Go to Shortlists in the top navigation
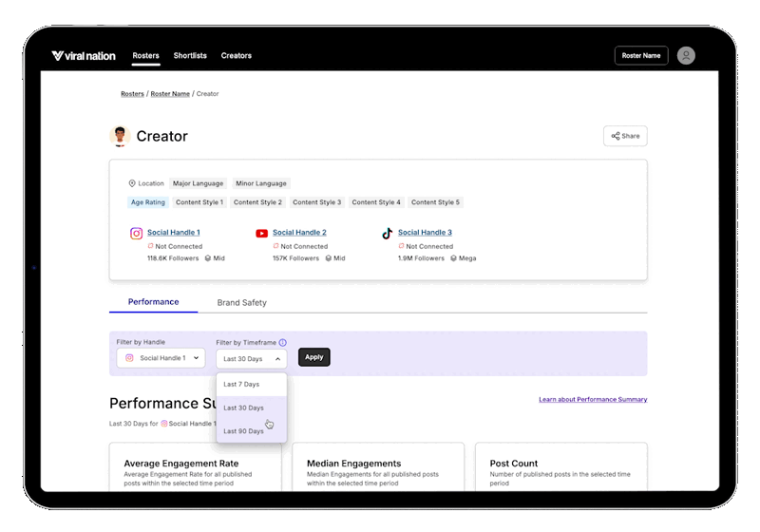 190,56
